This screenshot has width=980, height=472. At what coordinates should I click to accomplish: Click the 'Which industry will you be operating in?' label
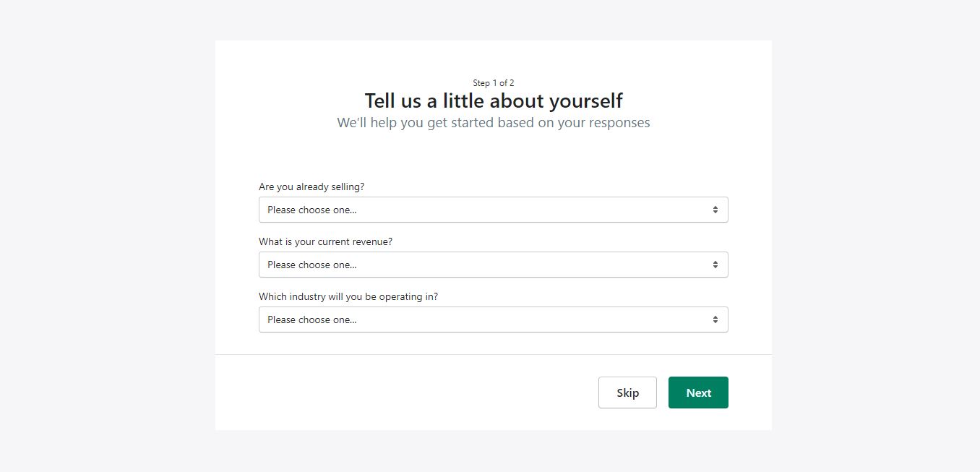tap(349, 296)
